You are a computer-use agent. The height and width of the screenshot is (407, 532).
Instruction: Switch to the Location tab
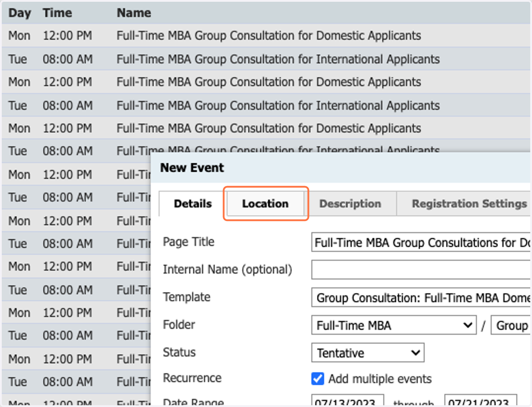[x=266, y=204]
